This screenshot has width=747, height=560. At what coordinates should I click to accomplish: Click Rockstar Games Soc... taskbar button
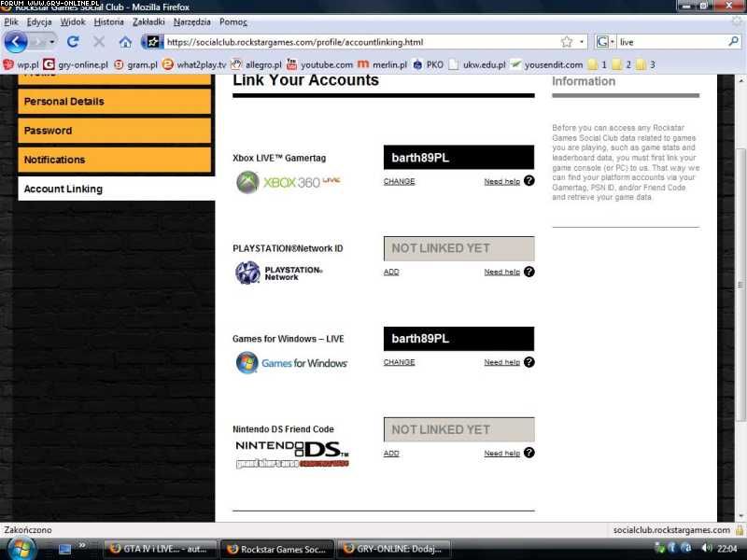(x=276, y=549)
